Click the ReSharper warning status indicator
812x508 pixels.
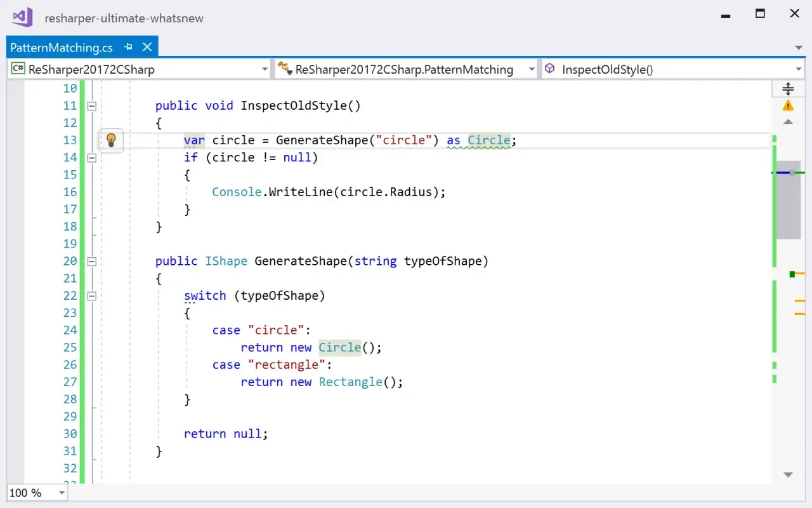tap(788, 105)
